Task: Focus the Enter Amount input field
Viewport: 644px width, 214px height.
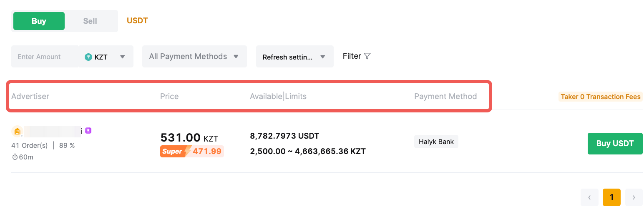Action: [x=44, y=57]
